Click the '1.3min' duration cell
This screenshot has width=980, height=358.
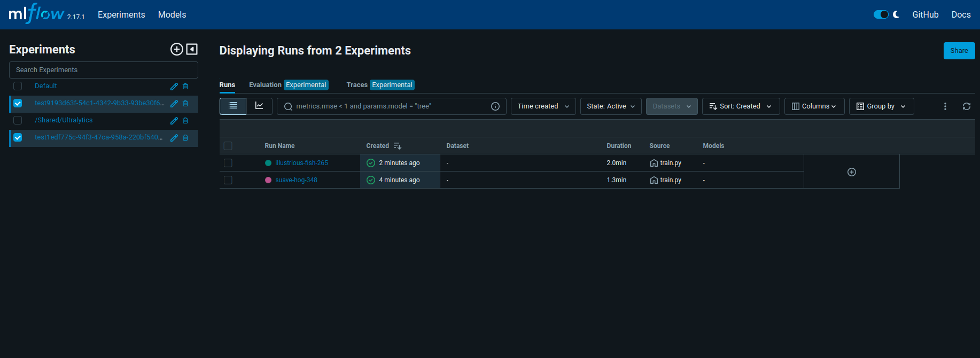tap(617, 180)
